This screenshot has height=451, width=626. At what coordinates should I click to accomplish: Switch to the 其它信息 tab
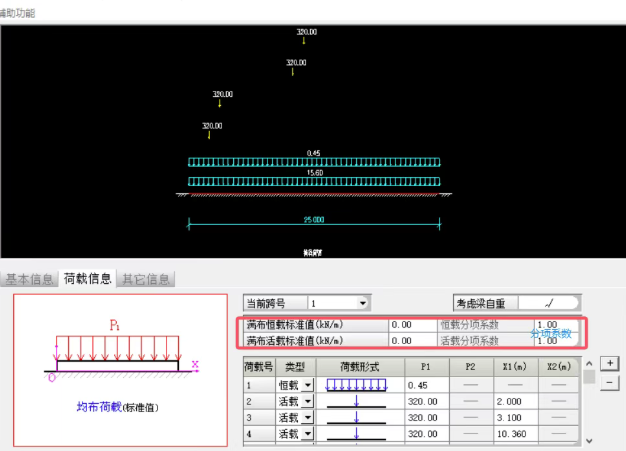(146, 280)
